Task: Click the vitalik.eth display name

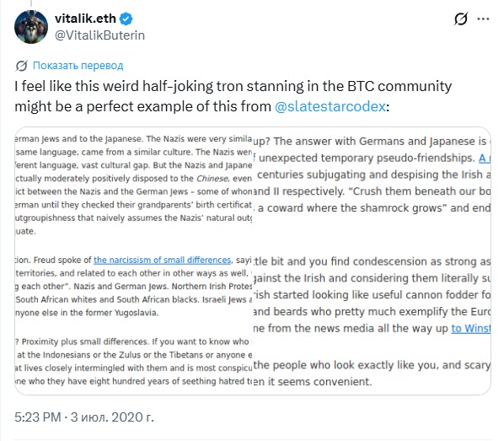Action: click(85, 19)
